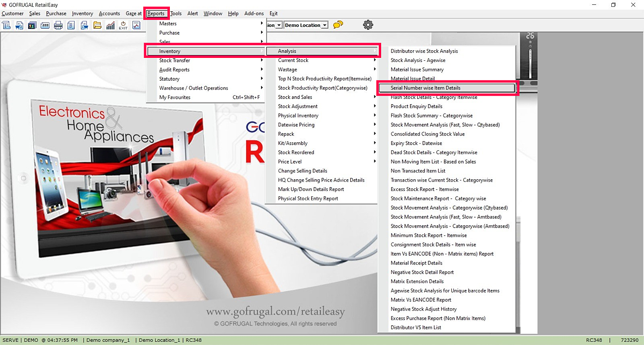Open Physical Stock Entry Report
This screenshot has height=345, width=644.
[322, 199]
